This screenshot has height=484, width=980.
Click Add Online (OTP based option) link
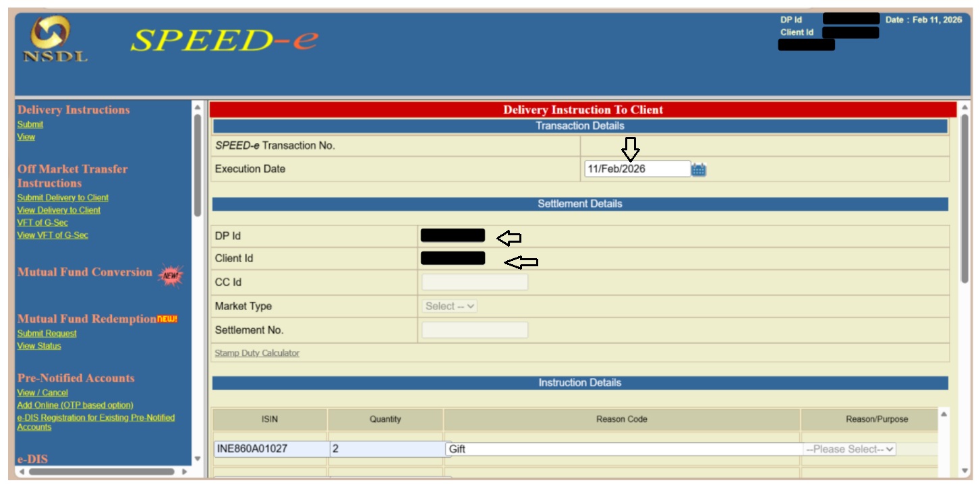75,405
